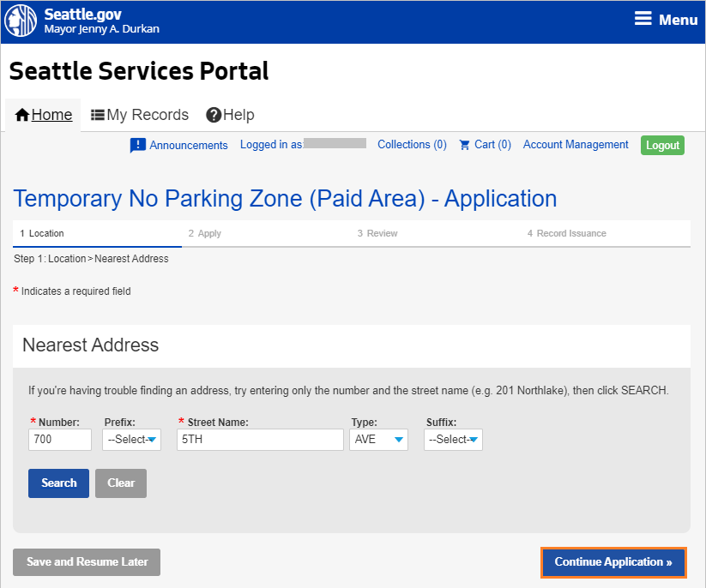Open the Account Management link
706x588 pixels.
coord(576,145)
